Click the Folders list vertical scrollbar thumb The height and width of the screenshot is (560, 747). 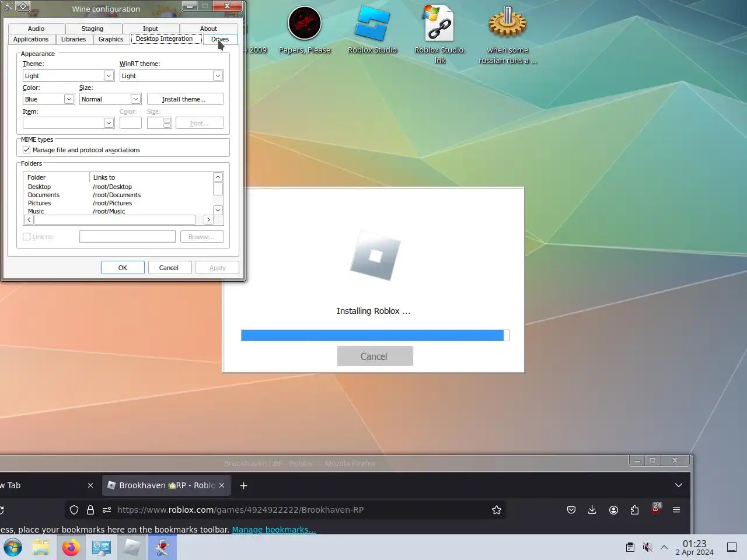click(x=218, y=189)
